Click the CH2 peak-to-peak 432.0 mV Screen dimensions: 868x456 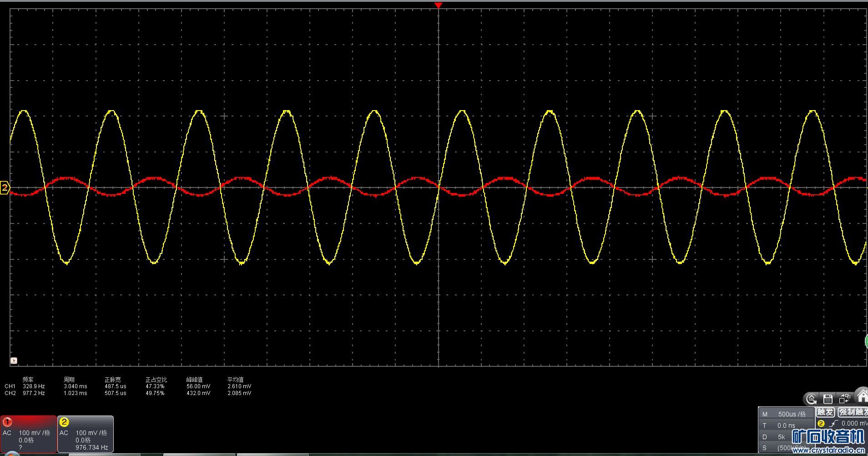198,393
